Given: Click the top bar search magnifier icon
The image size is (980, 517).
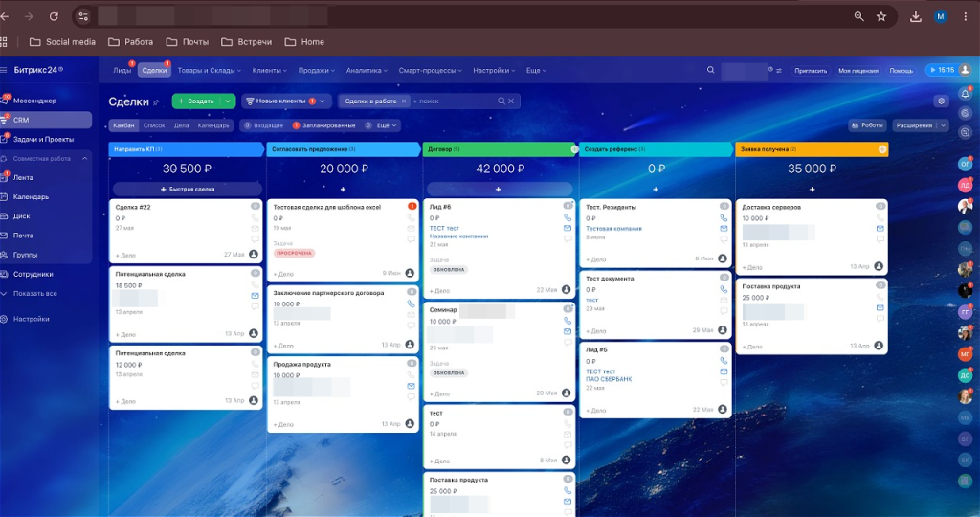Looking at the screenshot, I should (x=711, y=70).
